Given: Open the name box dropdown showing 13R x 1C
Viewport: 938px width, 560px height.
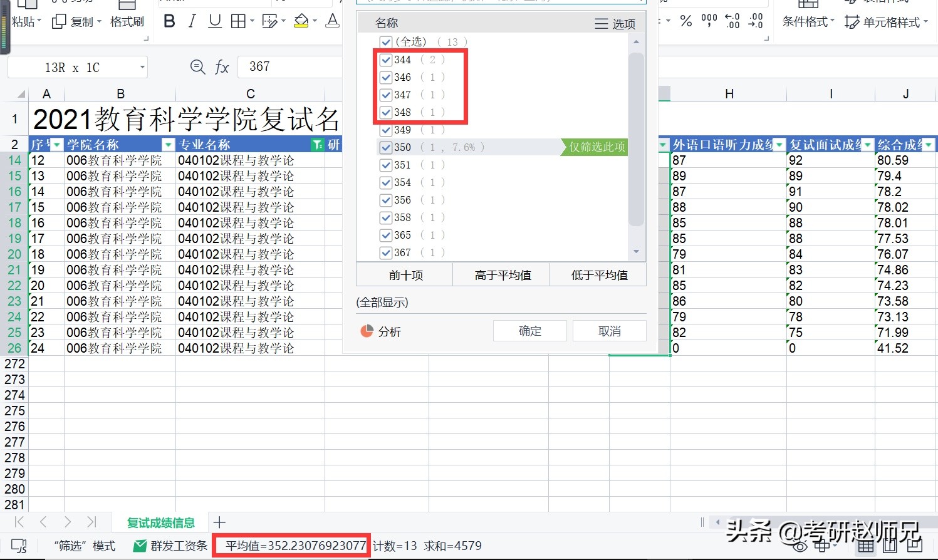Looking at the screenshot, I should coord(142,66).
